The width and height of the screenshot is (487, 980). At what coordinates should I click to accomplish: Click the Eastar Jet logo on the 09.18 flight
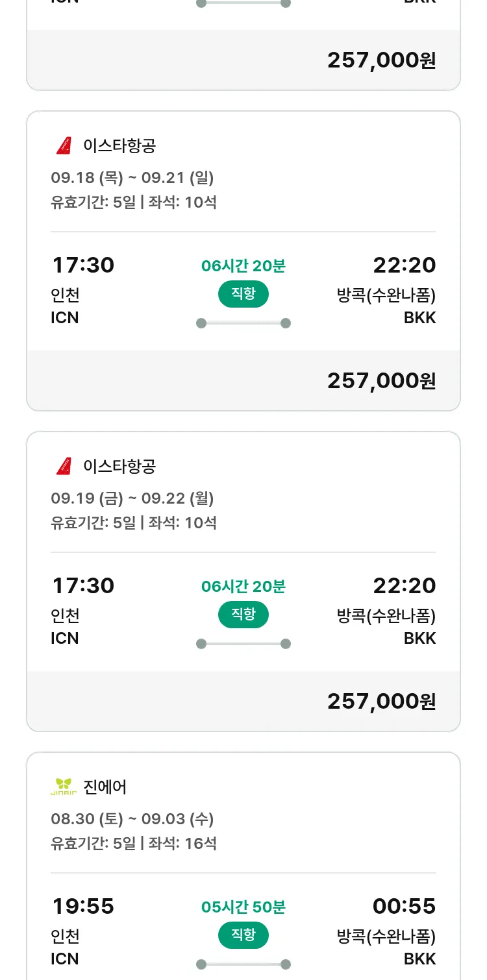64,145
